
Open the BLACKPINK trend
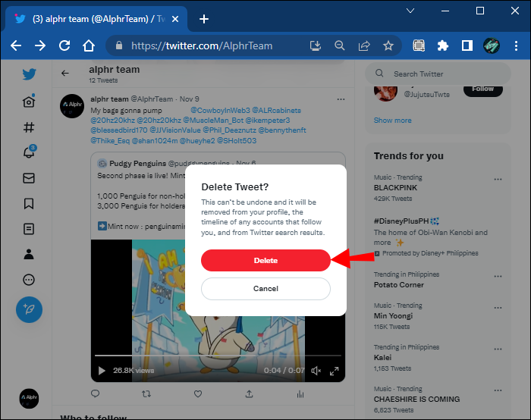point(395,188)
